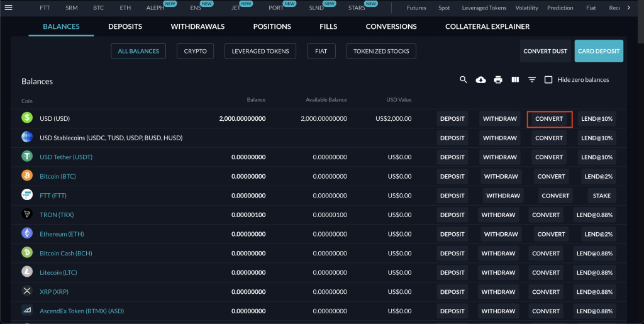Click LEND@2% in the Ethereum row
This screenshot has width=644, height=324.
click(x=599, y=234)
